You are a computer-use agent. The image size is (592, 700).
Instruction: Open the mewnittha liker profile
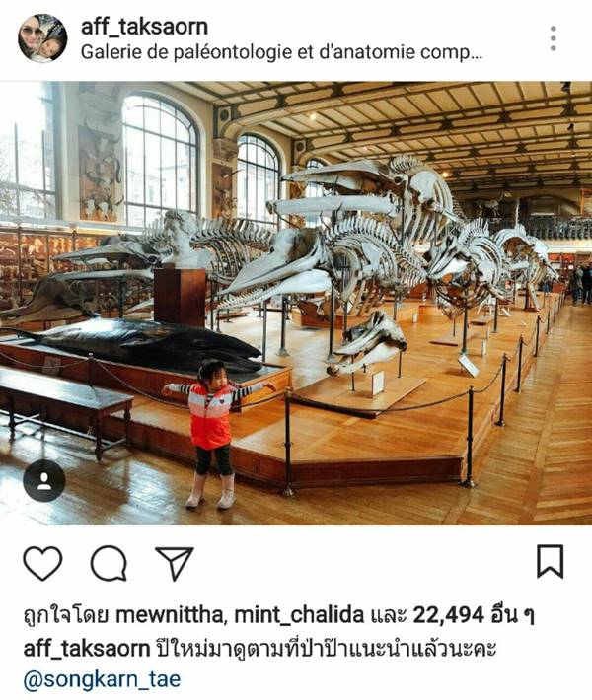pos(169,615)
